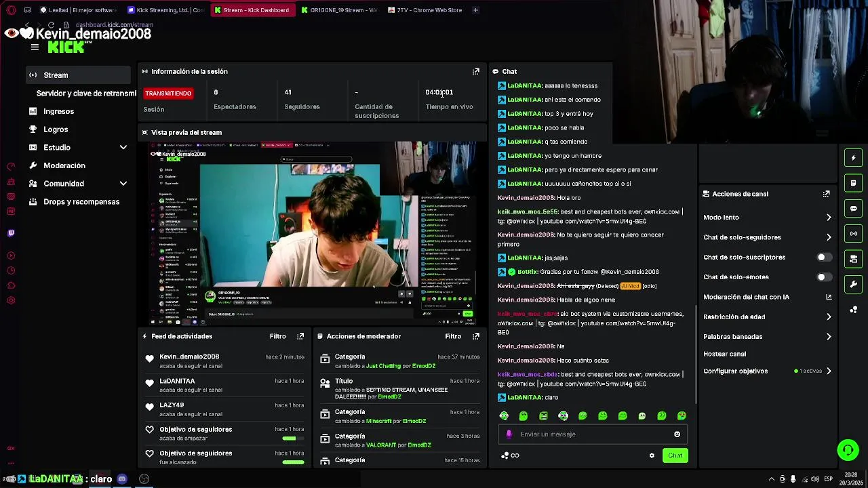
Task: Select Stream in the sidebar
Action: (78, 75)
